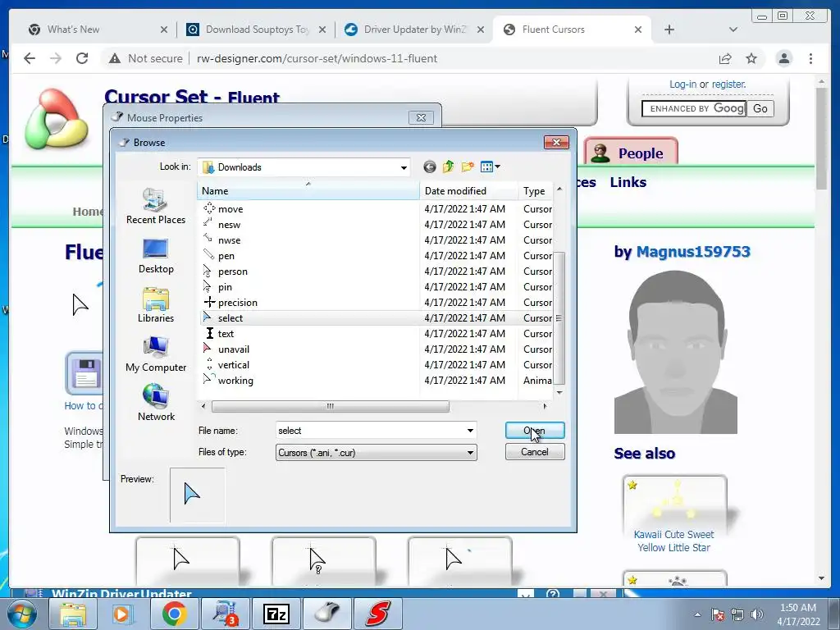The height and width of the screenshot is (630, 840).
Task: Open the People tab on the website
Action: point(631,153)
